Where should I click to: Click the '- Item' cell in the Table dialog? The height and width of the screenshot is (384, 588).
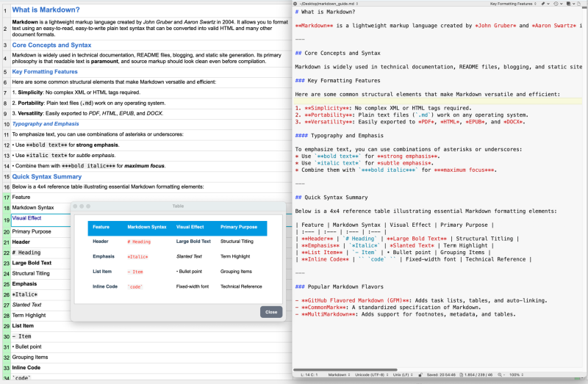tap(135, 272)
